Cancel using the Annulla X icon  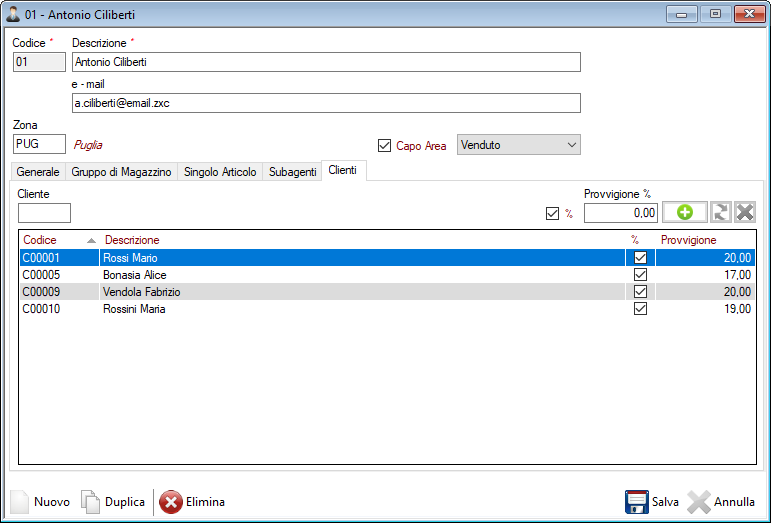[699, 502]
